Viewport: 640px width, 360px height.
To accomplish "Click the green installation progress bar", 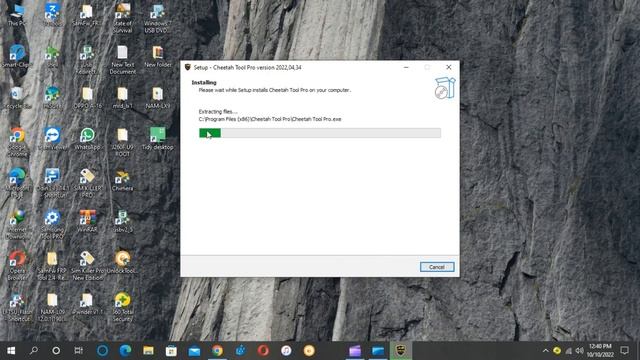I will 320,133.
